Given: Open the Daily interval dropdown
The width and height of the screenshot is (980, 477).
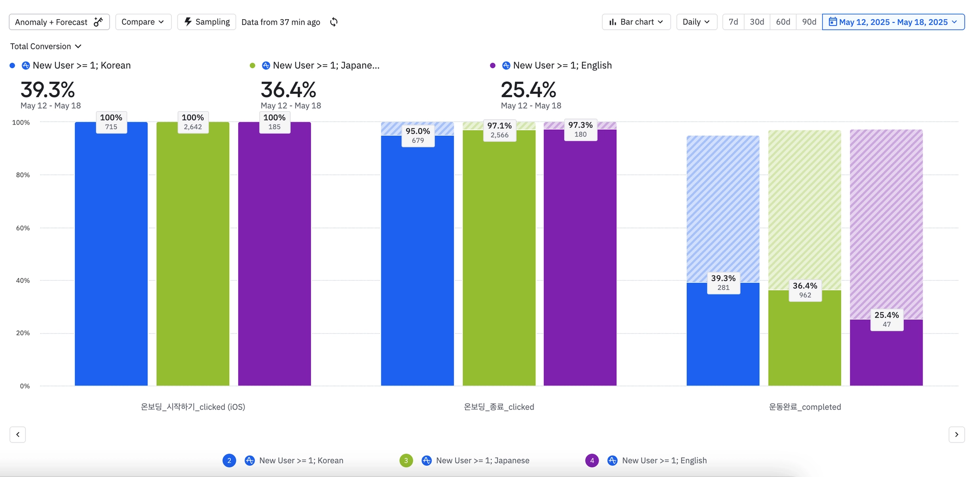Looking at the screenshot, I should click(x=696, y=22).
